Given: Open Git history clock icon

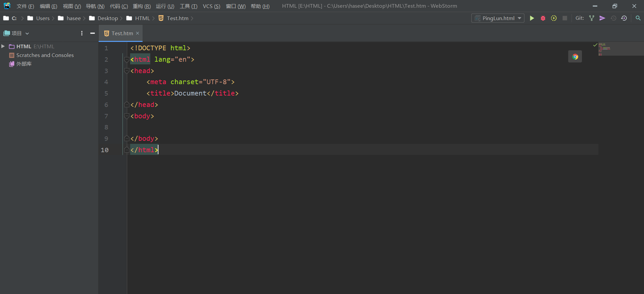Looking at the screenshot, I should [613, 18].
